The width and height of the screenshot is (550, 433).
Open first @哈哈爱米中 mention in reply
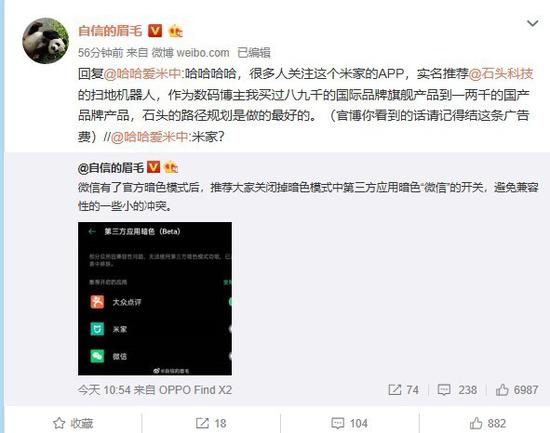click(x=142, y=74)
